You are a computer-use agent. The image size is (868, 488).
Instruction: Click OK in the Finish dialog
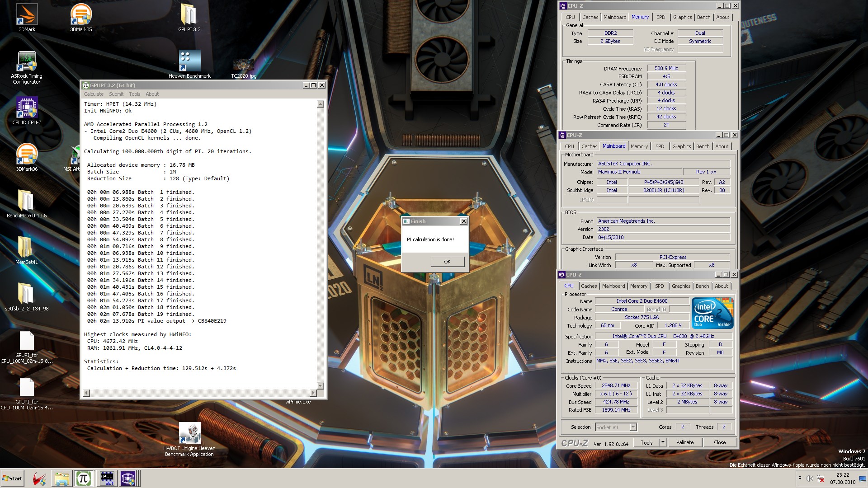[x=447, y=262]
